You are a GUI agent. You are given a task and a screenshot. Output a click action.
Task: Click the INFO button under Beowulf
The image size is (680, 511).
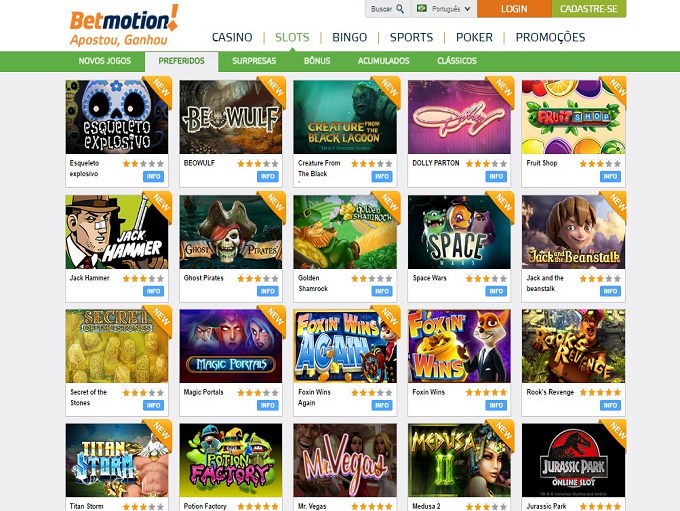pos(268,177)
